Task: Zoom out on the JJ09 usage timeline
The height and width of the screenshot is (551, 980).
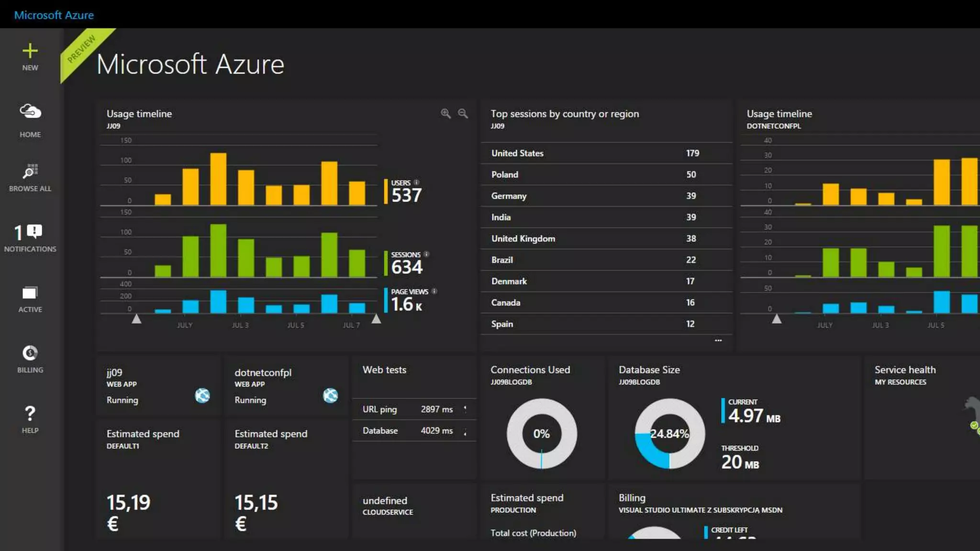Action: pos(463,113)
